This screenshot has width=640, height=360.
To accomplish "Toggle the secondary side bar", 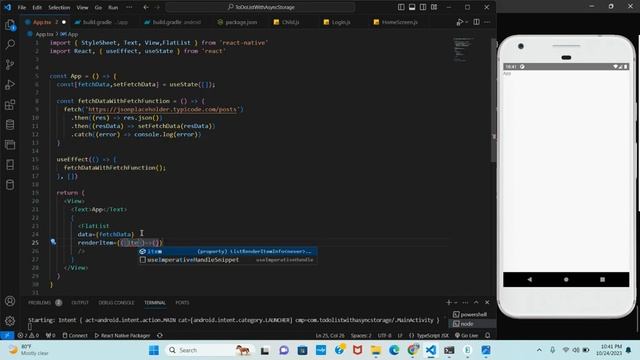I will click(423, 7).
